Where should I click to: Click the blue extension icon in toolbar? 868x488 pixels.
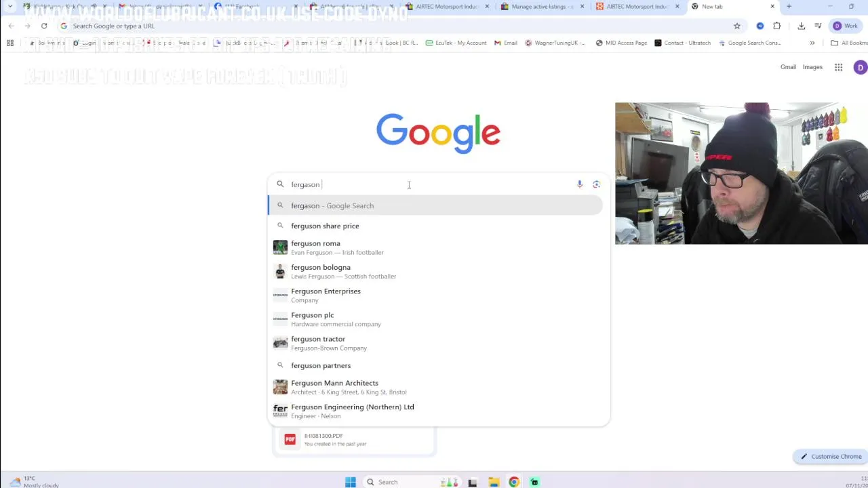(x=760, y=26)
